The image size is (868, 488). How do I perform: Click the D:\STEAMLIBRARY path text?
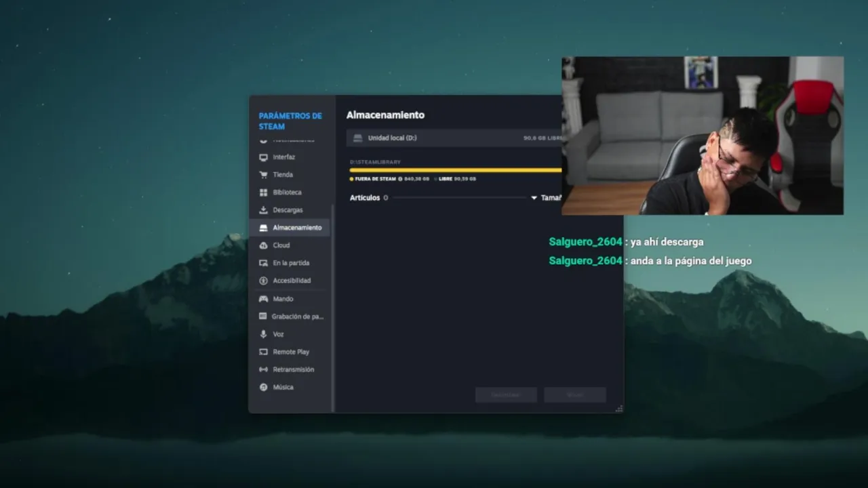coord(375,162)
